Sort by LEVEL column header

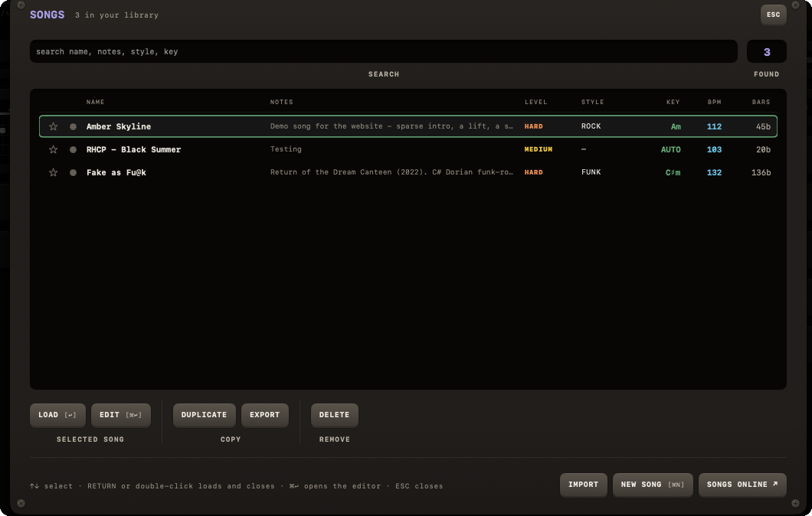click(535, 102)
